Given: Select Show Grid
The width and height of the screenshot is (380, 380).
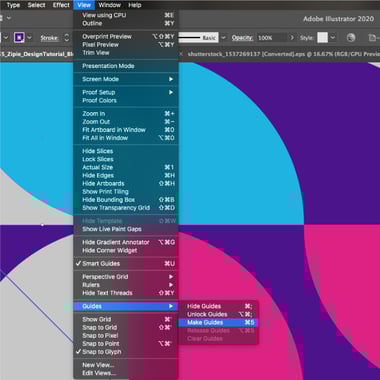Looking at the screenshot, I should (x=126, y=319).
